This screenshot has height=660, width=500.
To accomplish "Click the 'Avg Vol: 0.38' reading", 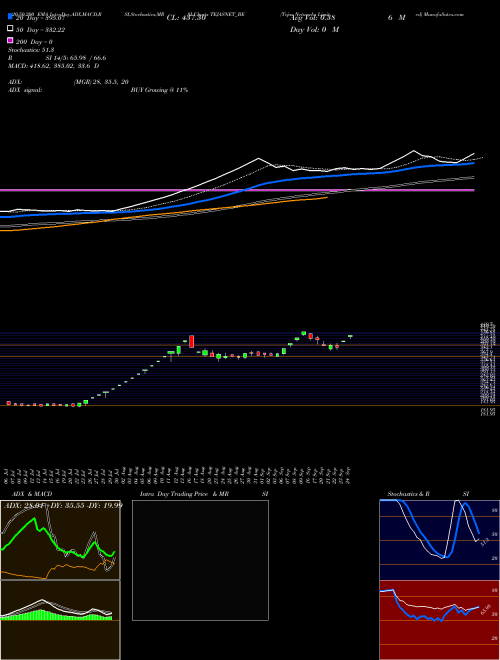I will pyautogui.click(x=312, y=18).
